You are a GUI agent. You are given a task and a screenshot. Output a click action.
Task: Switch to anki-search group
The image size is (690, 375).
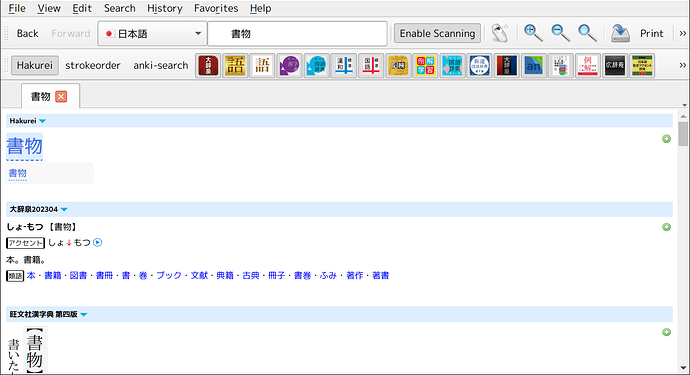pyautogui.click(x=161, y=66)
